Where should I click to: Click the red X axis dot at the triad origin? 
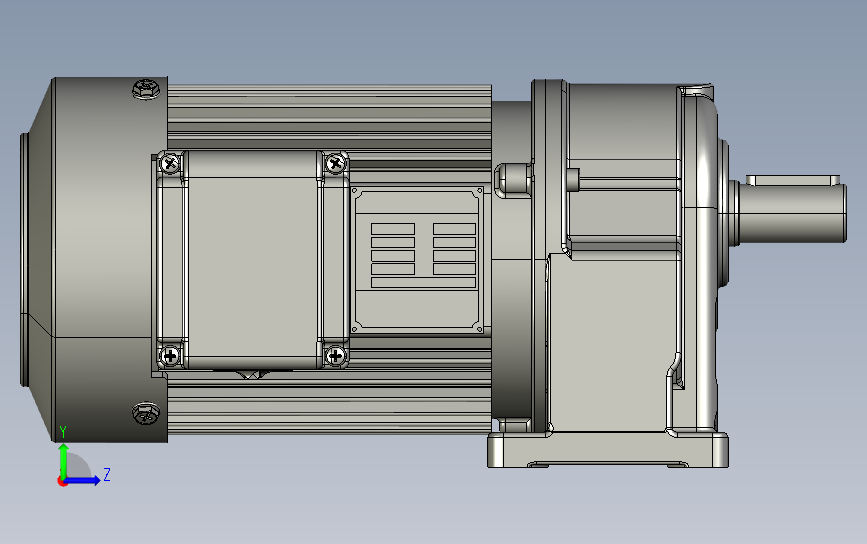[x=61, y=482]
